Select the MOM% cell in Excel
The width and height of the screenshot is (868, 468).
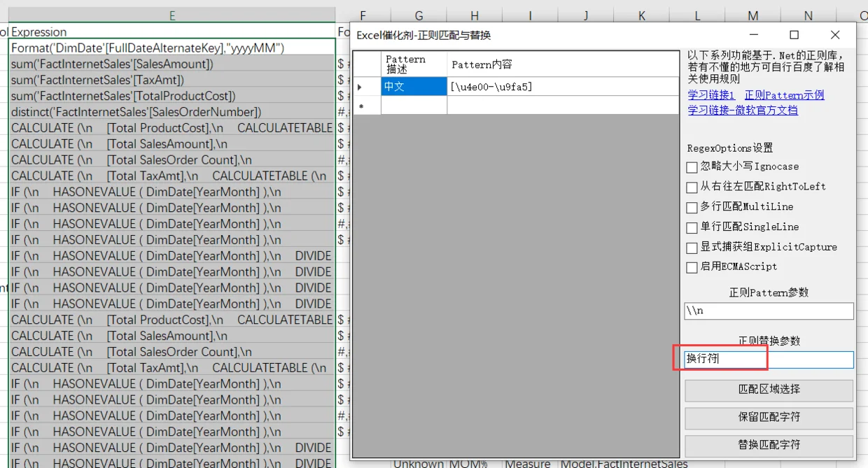[475, 463]
